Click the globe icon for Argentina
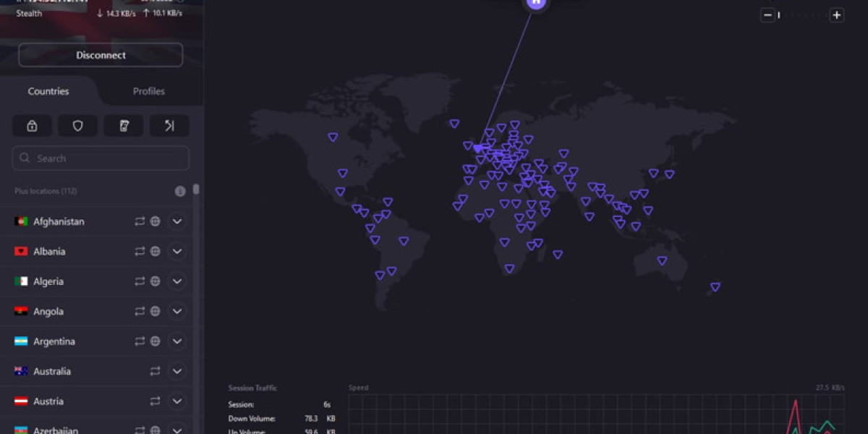Viewport: 868px width, 434px height. pos(155,341)
